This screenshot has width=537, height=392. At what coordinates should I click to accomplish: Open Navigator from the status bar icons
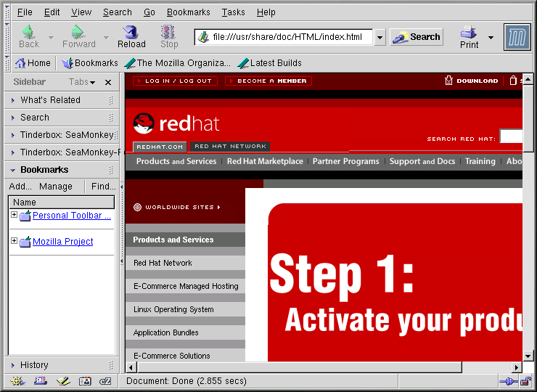click(x=17, y=381)
